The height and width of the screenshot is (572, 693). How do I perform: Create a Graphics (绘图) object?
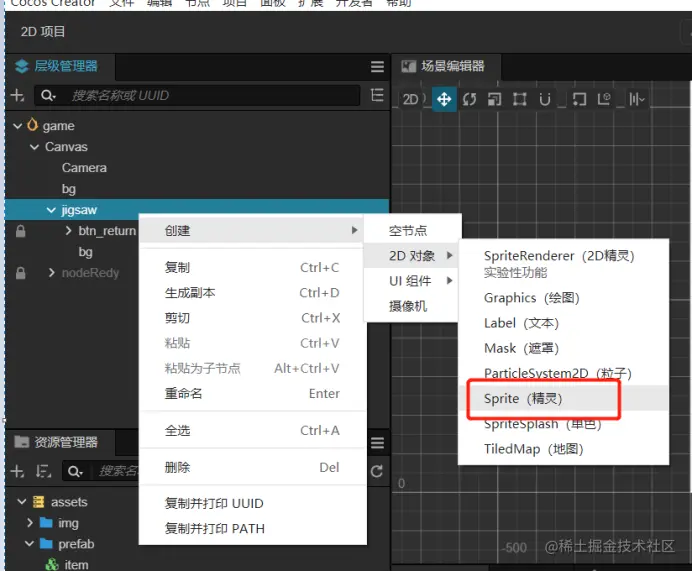point(563,298)
